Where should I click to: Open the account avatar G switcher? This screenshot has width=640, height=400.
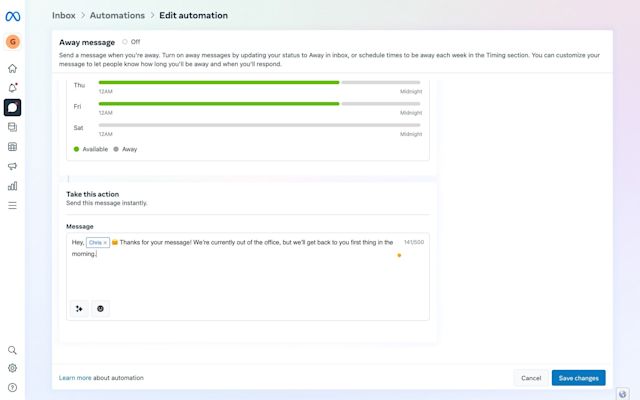[12, 42]
